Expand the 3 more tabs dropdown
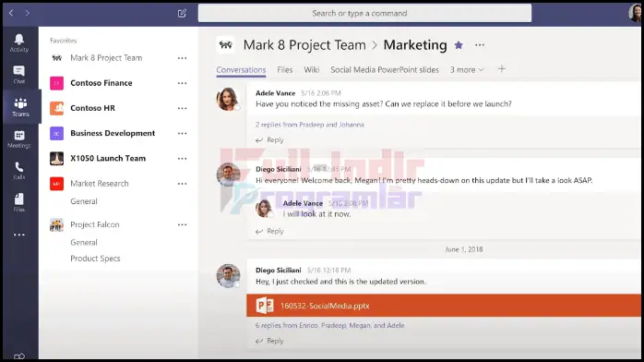644x362 pixels. pos(467,70)
